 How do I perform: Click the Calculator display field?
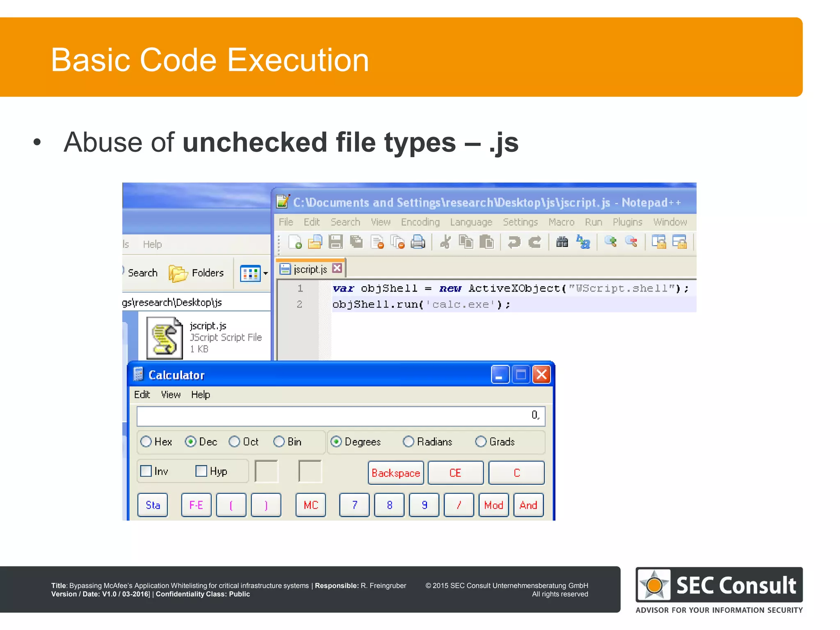(340, 416)
